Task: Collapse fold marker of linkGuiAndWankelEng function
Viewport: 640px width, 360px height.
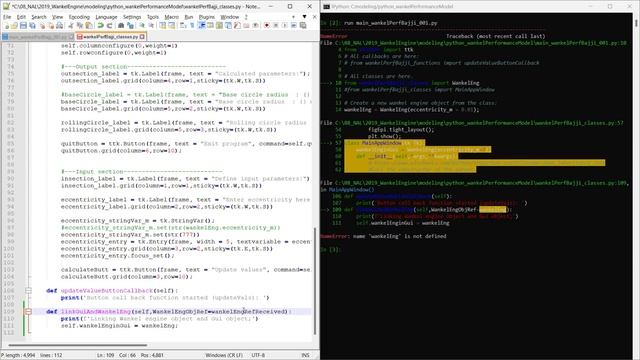Action: (28, 311)
